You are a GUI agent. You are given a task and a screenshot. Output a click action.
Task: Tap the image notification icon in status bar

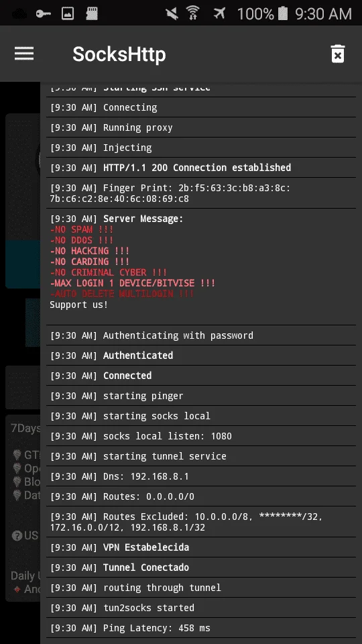pyautogui.click(x=68, y=14)
